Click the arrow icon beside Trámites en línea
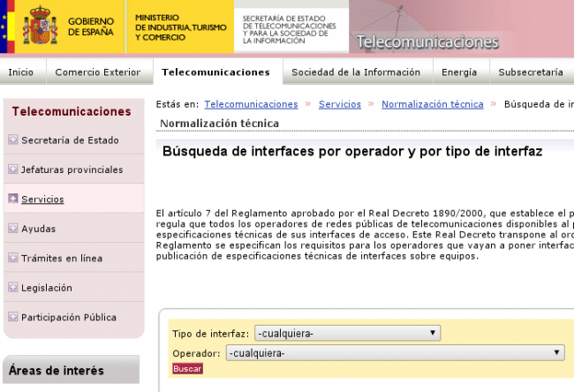This screenshot has height=392, width=574. coord(12,258)
